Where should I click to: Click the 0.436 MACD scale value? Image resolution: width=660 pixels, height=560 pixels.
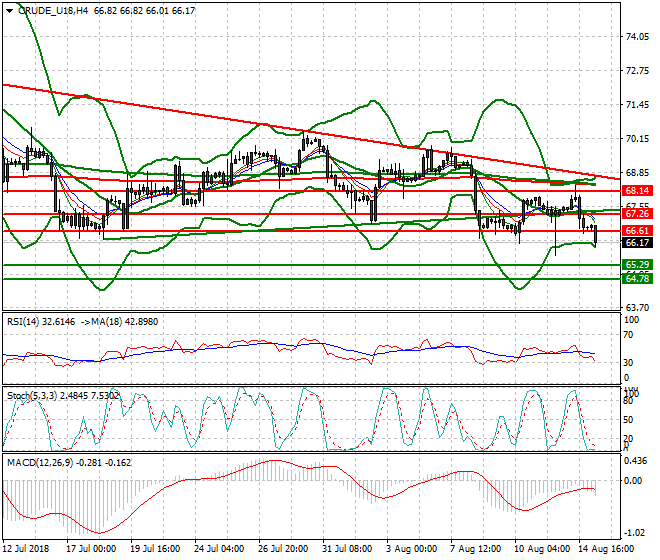click(636, 461)
